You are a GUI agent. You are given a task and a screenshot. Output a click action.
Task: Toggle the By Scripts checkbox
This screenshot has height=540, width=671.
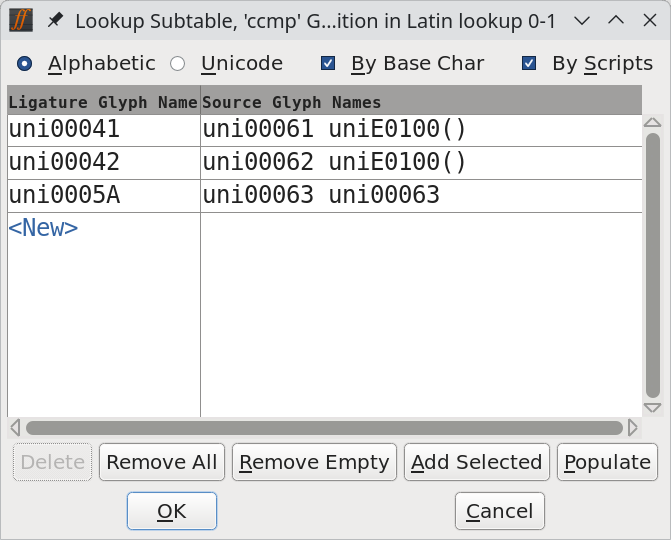tap(529, 64)
